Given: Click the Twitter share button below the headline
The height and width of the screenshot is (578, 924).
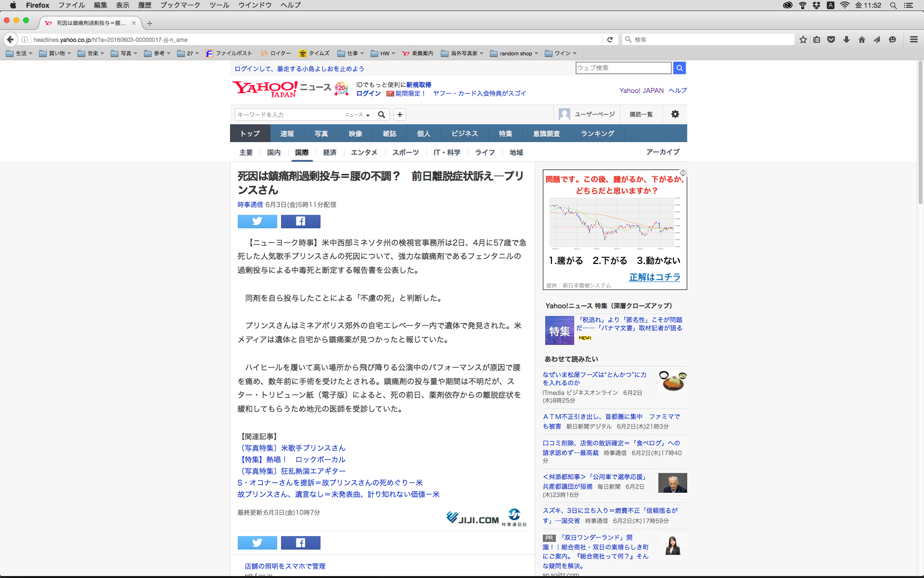Looking at the screenshot, I should point(257,221).
